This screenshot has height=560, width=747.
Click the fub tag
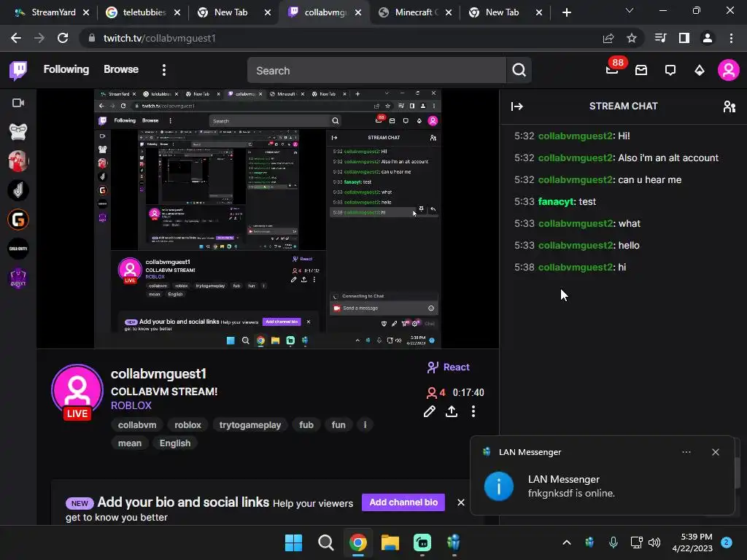[x=306, y=425]
